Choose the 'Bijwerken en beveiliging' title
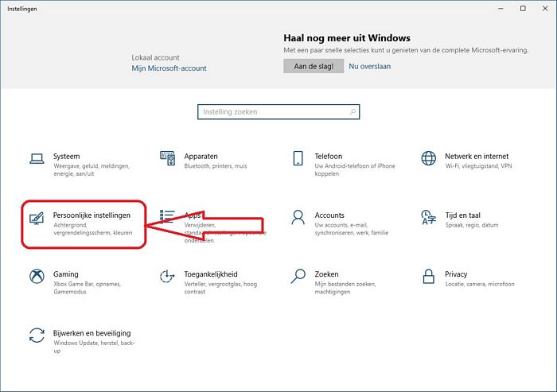 (x=92, y=333)
